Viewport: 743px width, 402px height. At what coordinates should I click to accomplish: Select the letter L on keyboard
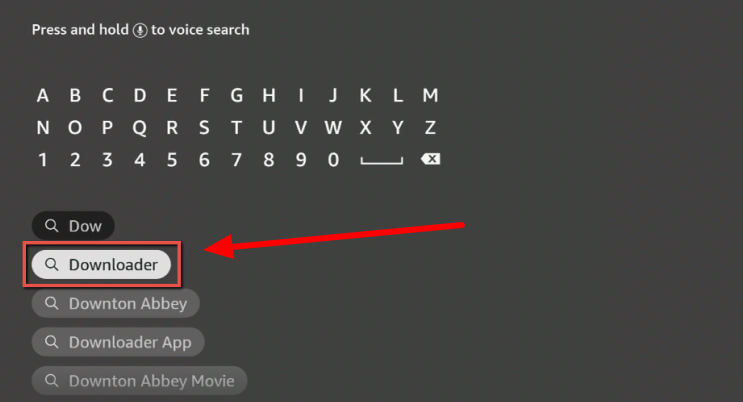(x=398, y=95)
